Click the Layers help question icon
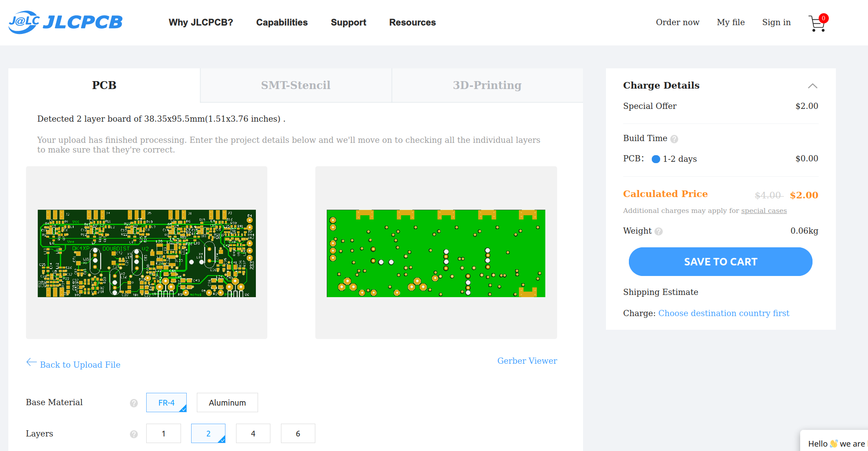 pyautogui.click(x=134, y=434)
